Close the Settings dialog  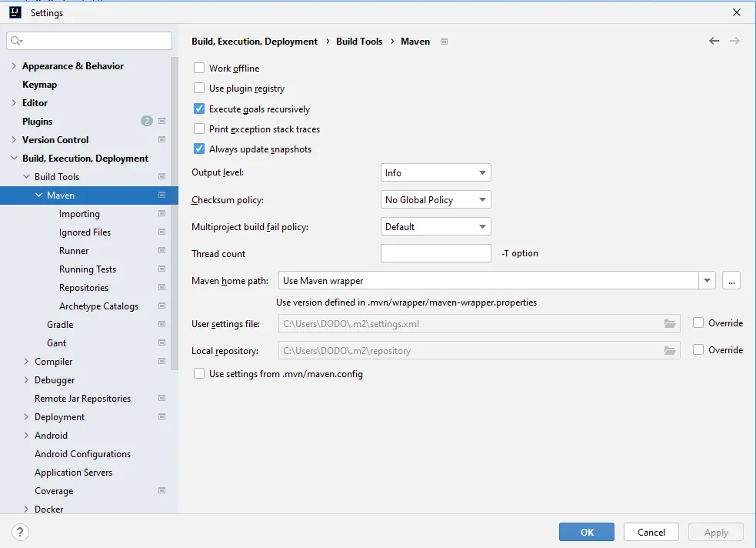tap(737, 12)
